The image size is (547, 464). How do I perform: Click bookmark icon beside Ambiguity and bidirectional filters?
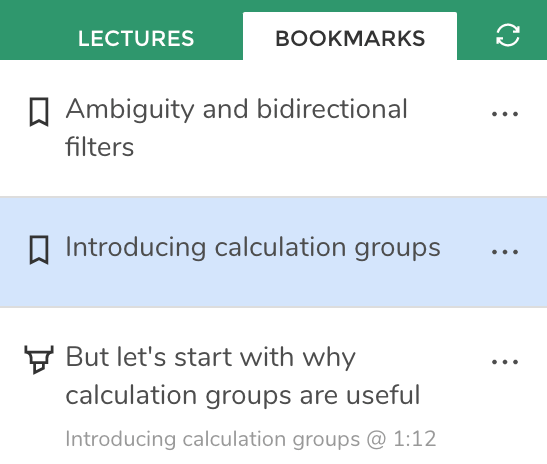[x=39, y=112]
